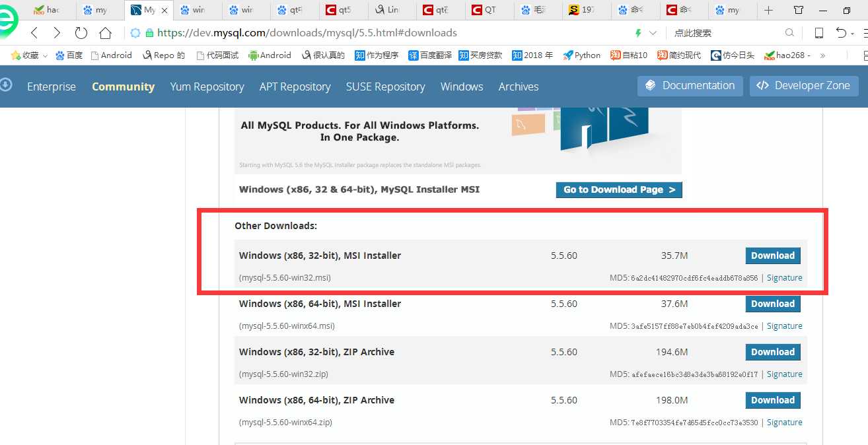Open a new browser tab
Viewport: 868px width, 445px height.
point(768,11)
